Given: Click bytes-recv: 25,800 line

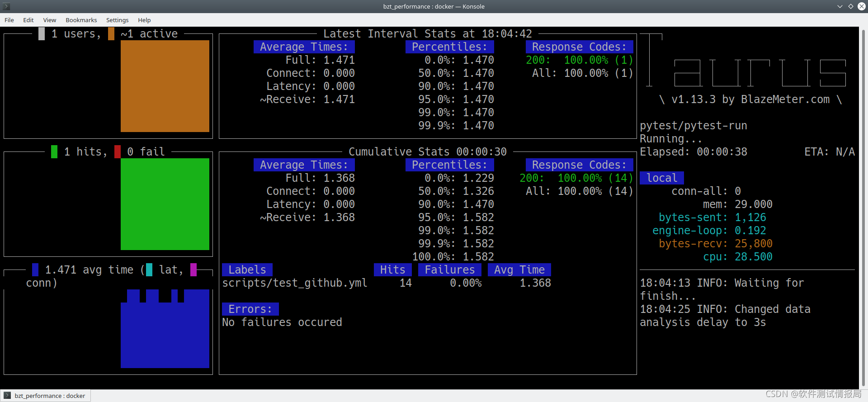Looking at the screenshot, I should click(716, 244).
